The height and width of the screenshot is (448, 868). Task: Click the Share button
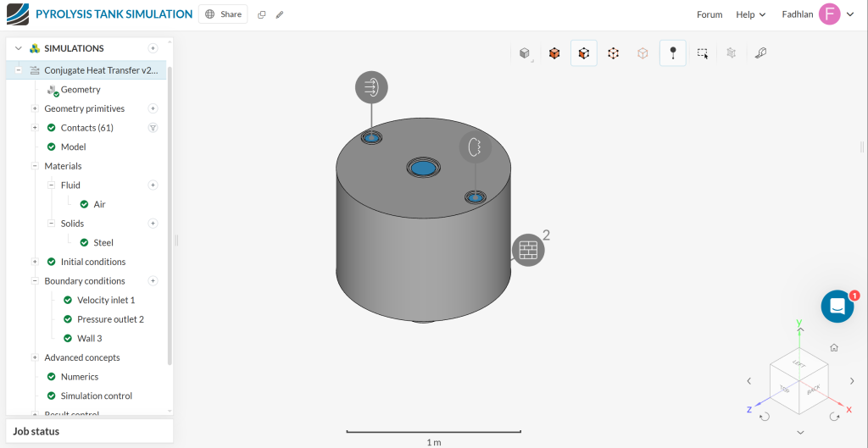point(223,14)
